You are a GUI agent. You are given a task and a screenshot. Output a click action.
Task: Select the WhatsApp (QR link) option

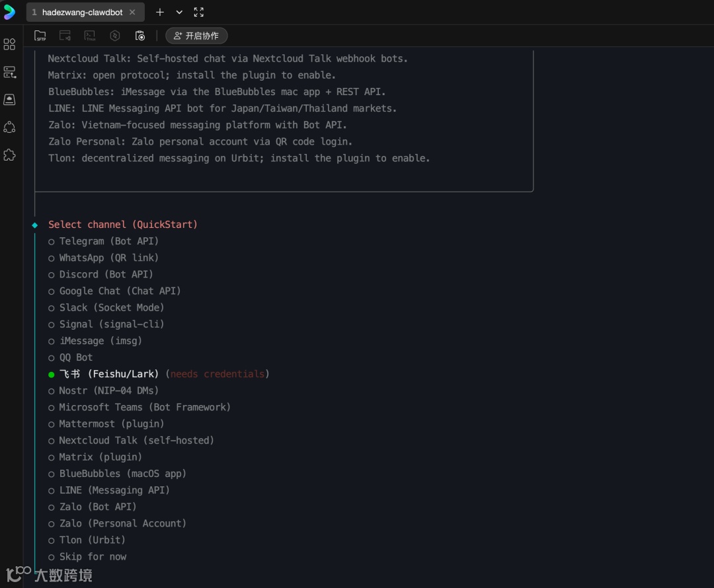(x=103, y=258)
